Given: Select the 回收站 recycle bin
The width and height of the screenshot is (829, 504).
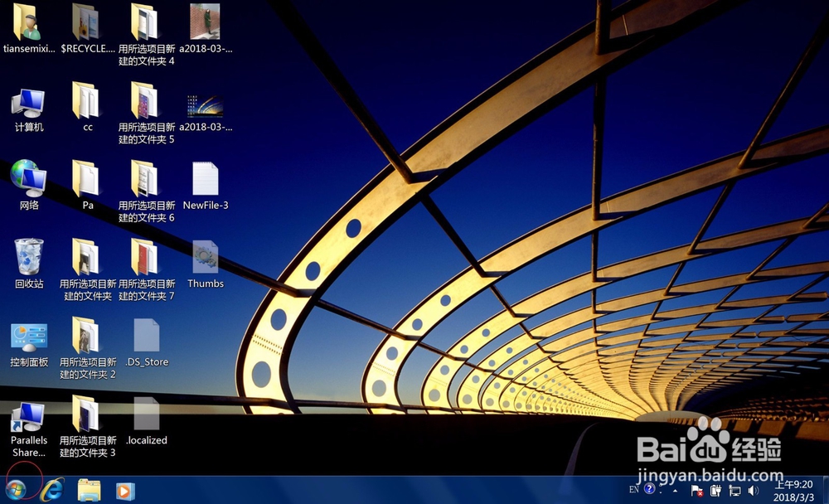Looking at the screenshot, I should click(28, 257).
